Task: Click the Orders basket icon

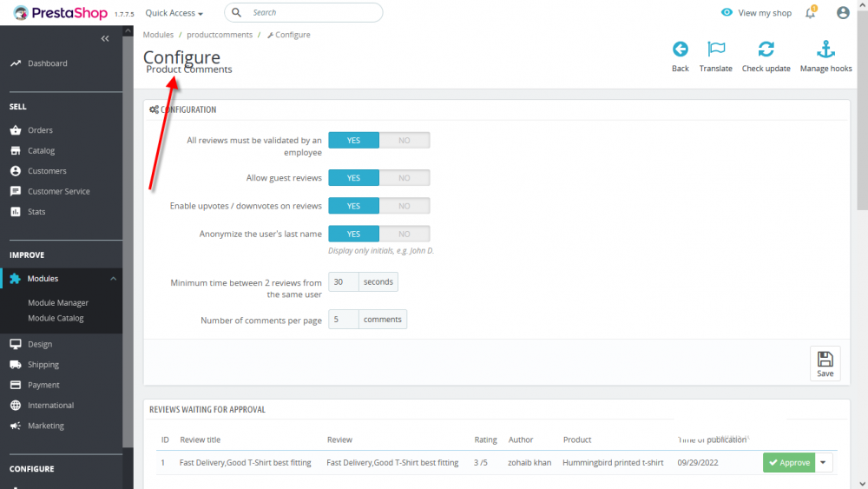Action: [x=16, y=130]
